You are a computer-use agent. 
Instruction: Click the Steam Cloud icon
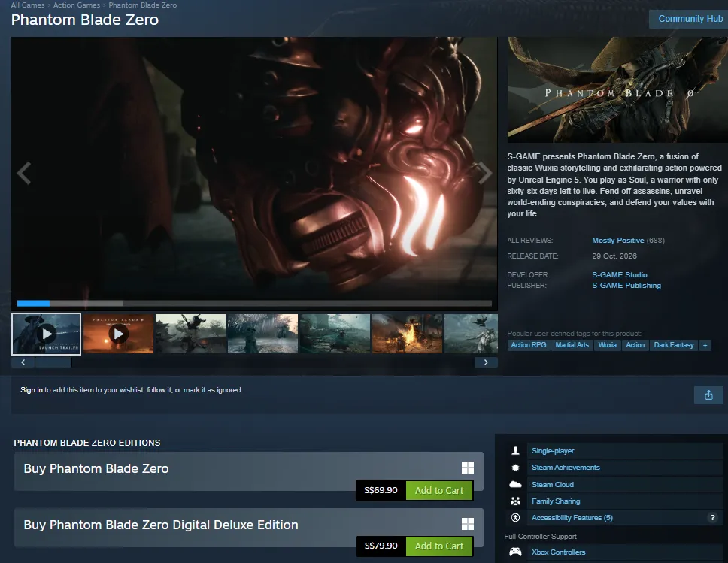[x=515, y=484]
